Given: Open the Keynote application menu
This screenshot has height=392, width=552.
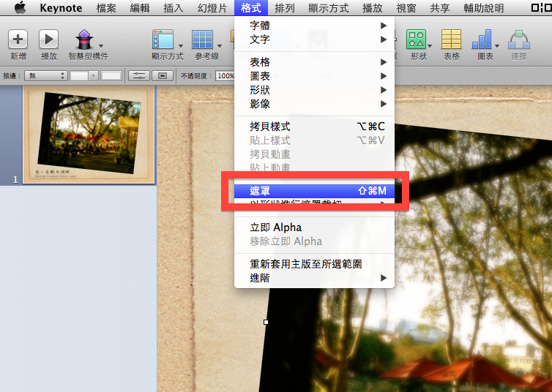Looking at the screenshot, I should click(61, 8).
